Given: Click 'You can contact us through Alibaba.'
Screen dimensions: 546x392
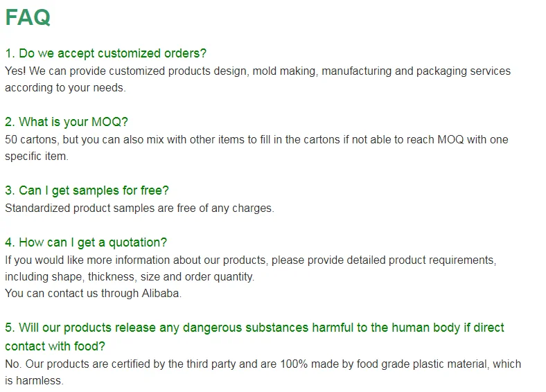Looking at the screenshot, I should click(93, 294).
